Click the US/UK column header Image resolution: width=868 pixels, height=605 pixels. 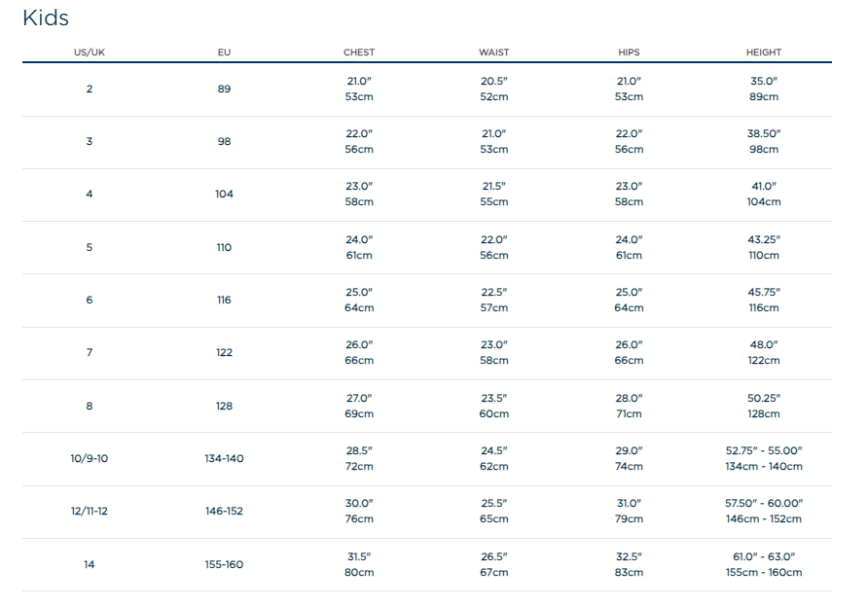pyautogui.click(x=90, y=53)
